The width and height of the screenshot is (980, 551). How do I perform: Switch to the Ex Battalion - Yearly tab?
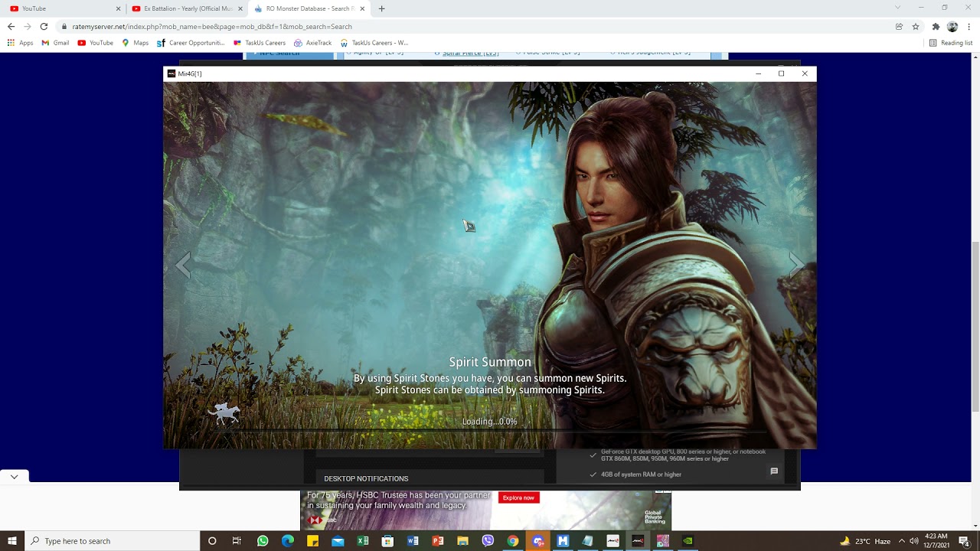(x=186, y=8)
